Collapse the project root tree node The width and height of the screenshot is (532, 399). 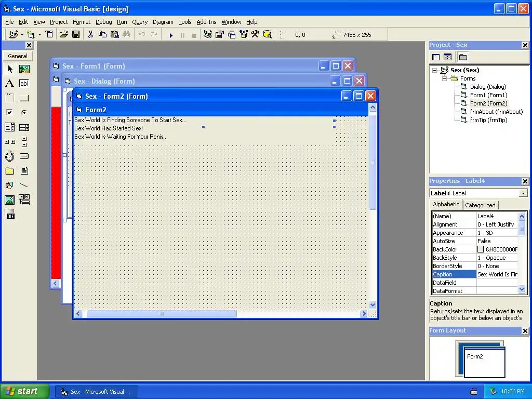pyautogui.click(x=435, y=70)
